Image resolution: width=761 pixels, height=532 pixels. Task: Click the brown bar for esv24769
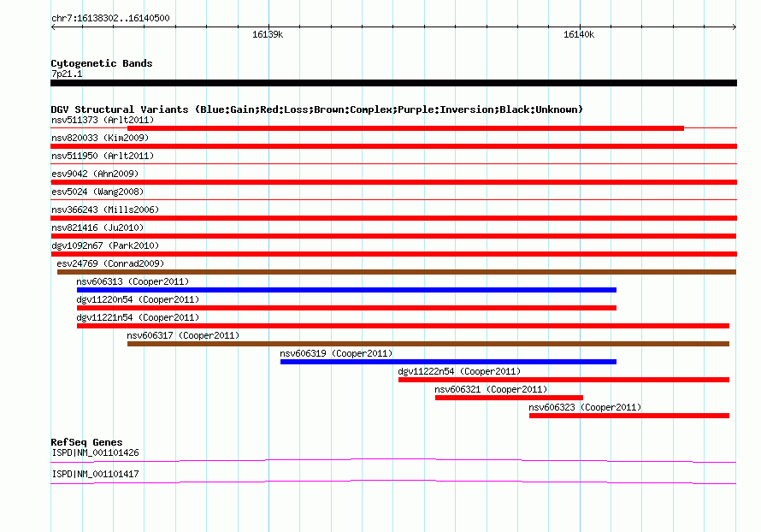397,272
